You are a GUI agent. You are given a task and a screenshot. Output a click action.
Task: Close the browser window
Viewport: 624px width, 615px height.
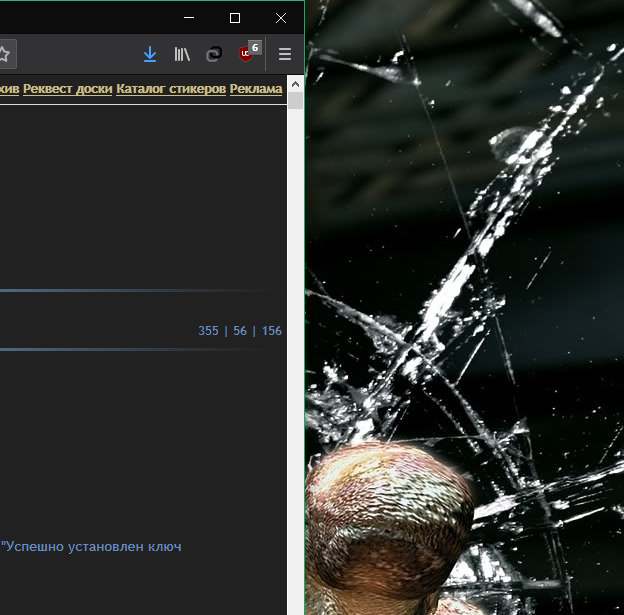coord(281,18)
